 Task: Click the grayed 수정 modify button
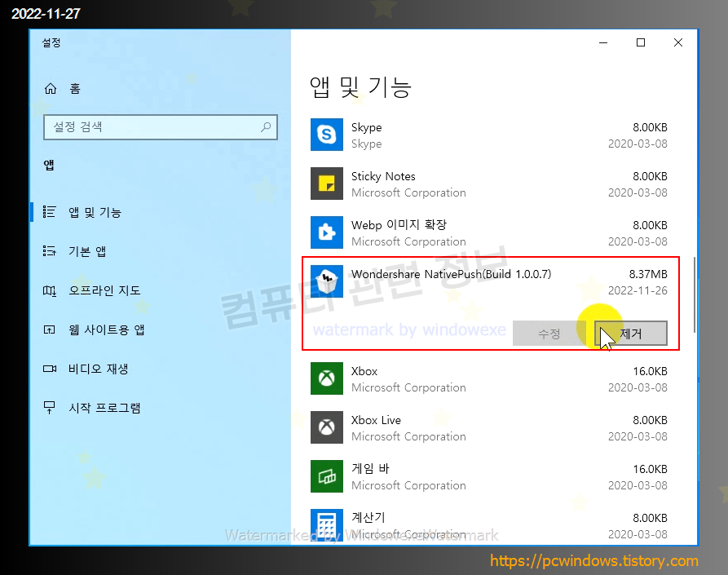coord(549,333)
